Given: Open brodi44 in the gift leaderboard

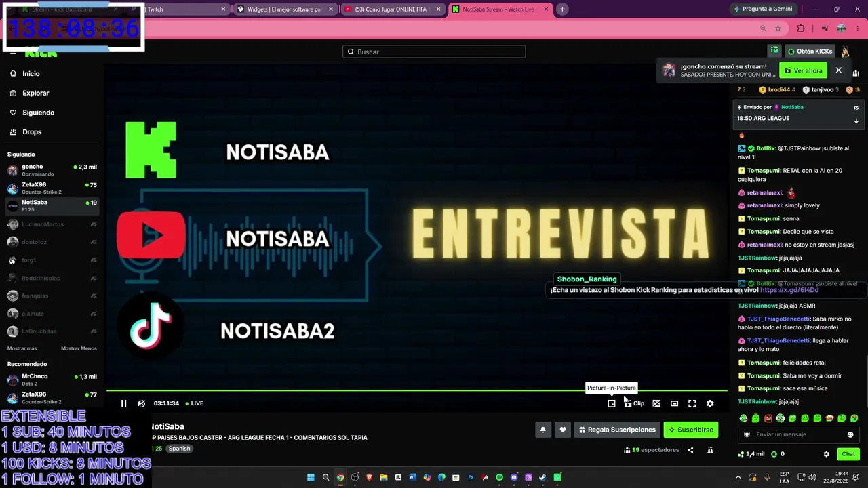Looking at the screenshot, I should [777, 90].
